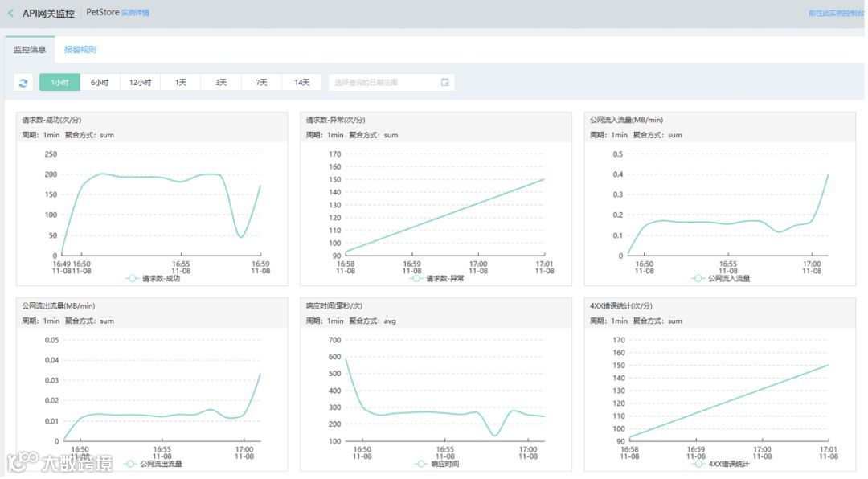Viewport: 868px width, 479px height.
Task: Click the 响应时间(毫秒/次) chart title
Action: (x=334, y=305)
